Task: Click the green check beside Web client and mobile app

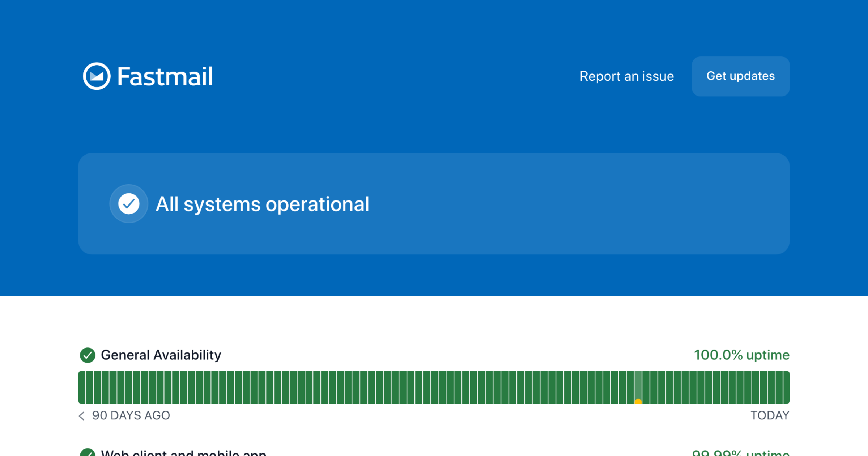Action: 88,453
